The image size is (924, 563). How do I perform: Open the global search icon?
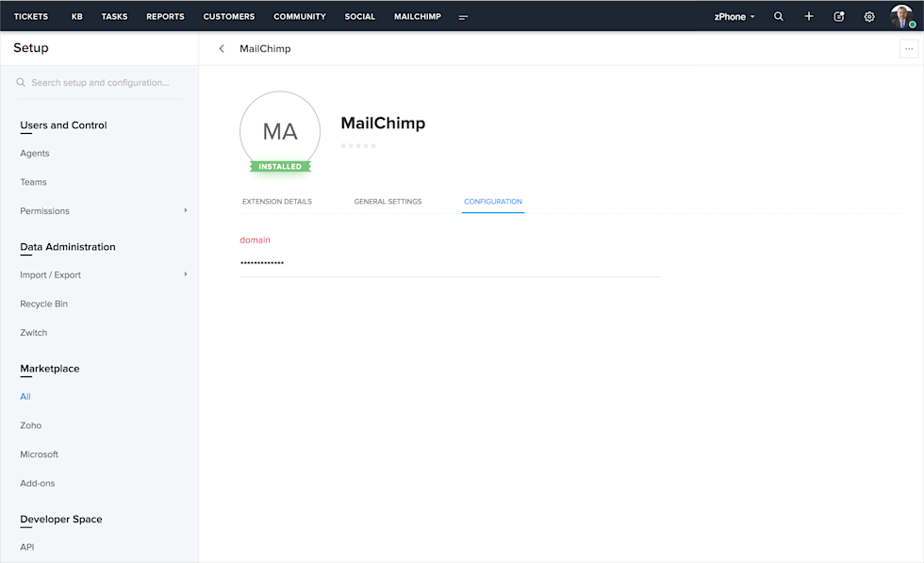pyautogui.click(x=778, y=16)
